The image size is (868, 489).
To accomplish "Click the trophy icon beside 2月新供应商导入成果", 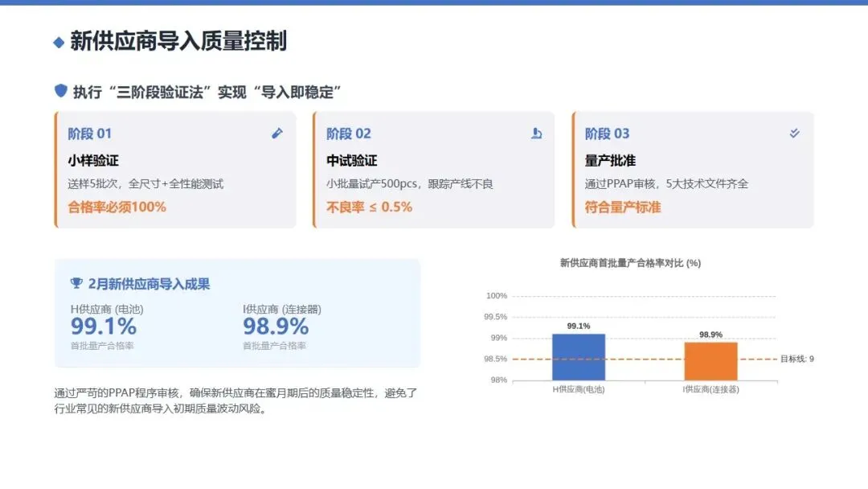I will point(76,284).
